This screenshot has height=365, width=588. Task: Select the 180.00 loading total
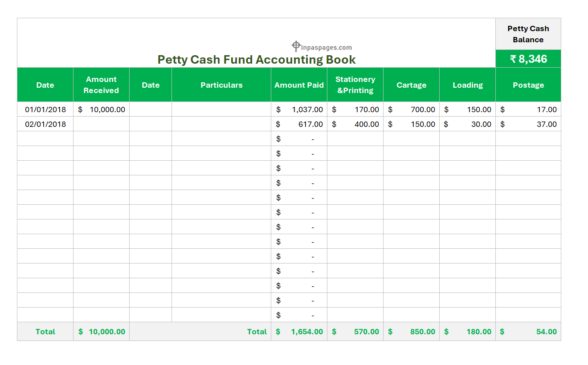[x=467, y=332]
